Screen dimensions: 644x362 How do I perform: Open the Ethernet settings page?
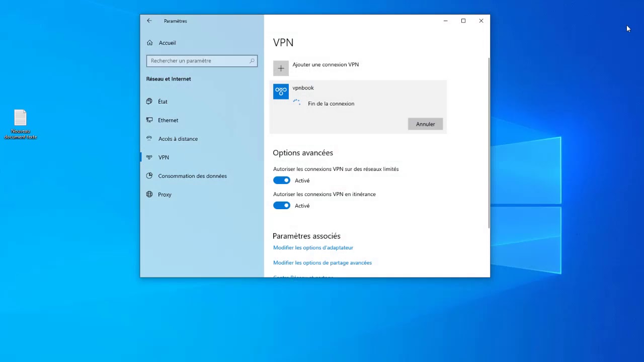pos(168,120)
